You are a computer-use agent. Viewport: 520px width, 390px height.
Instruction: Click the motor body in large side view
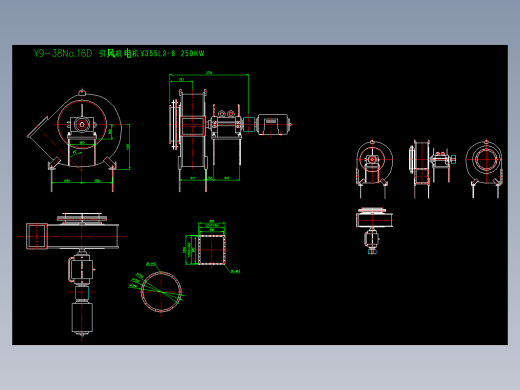point(273,125)
